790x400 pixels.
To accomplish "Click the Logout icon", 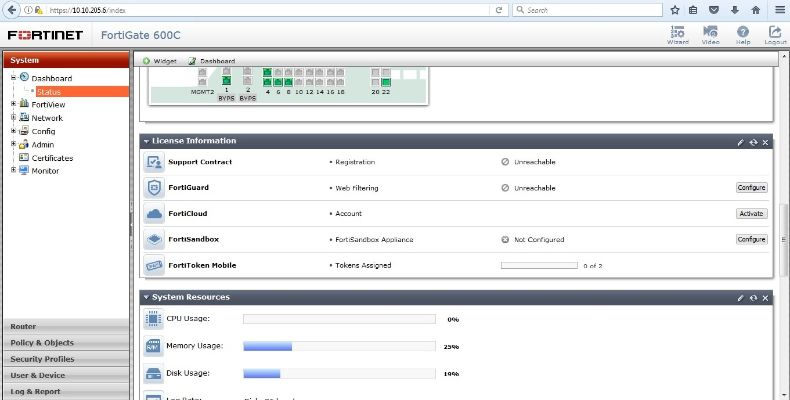I will (775, 35).
